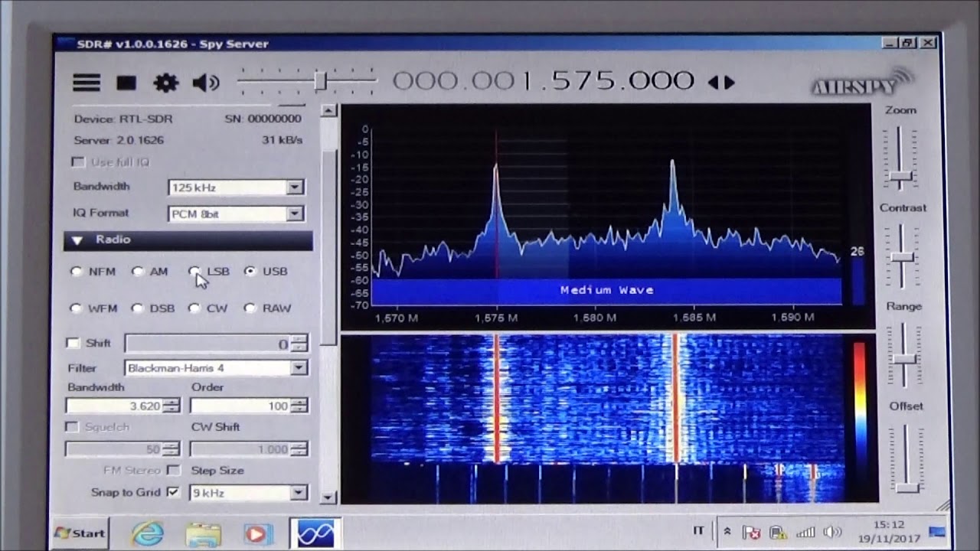
Task: Click the frequency tuning arrows icon
Action: click(720, 83)
